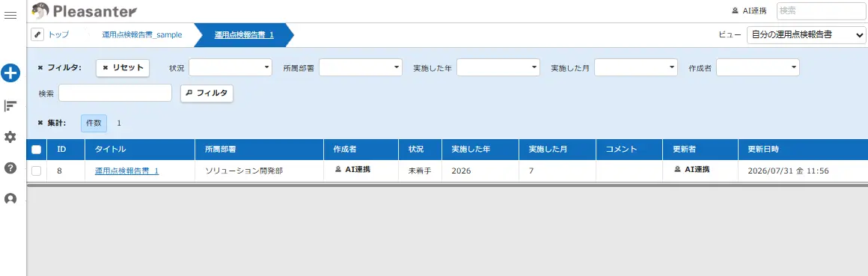The image size is (868, 276).
Task: Click AI連携 in the 更新者 column
Action: 692,170
